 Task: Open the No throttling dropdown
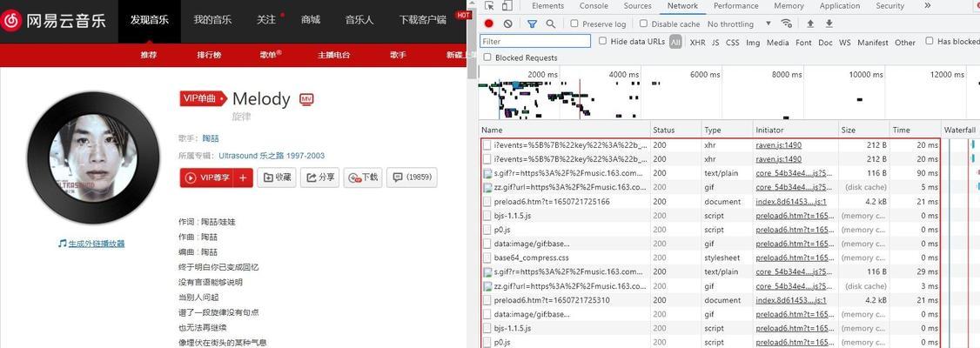pos(740,23)
